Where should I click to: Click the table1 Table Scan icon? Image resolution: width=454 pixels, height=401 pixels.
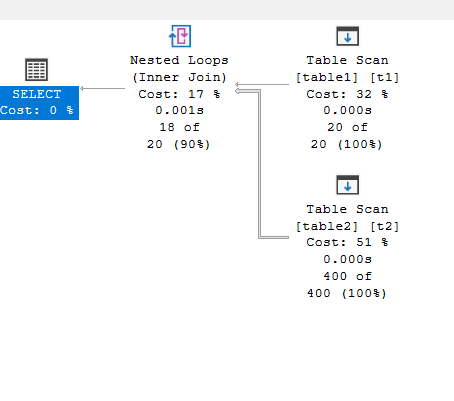click(347, 36)
